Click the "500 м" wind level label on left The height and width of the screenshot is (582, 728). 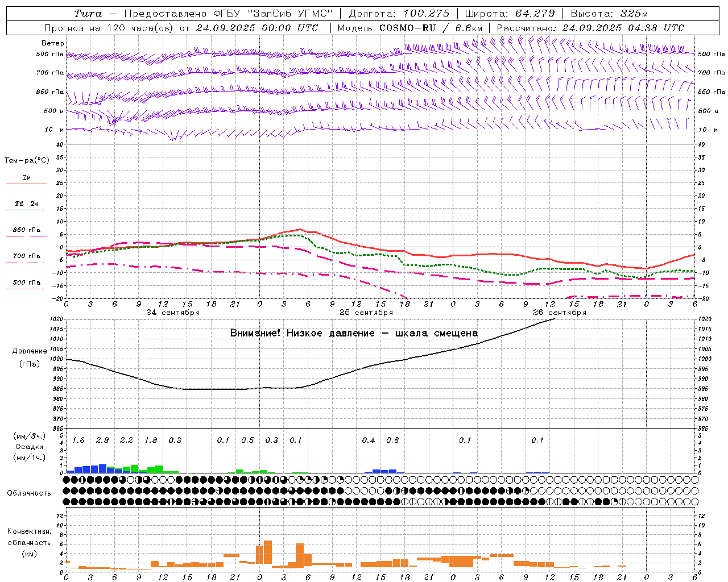pyautogui.click(x=53, y=111)
